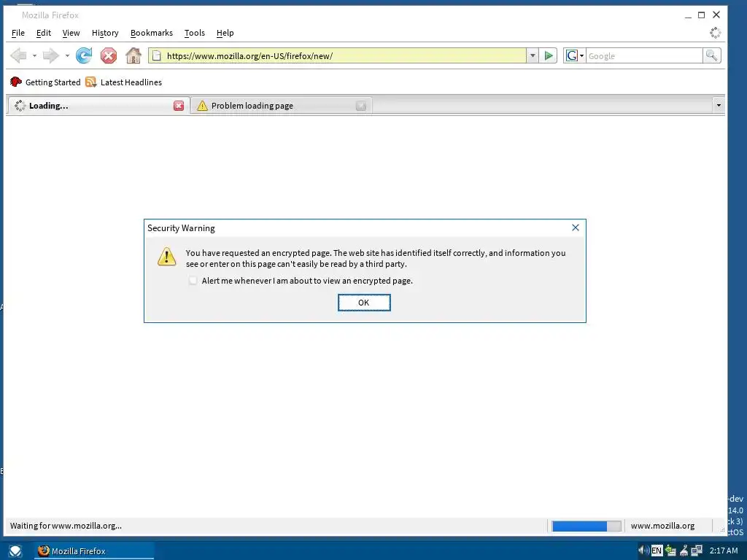
Task: Go to the Home page
Action: 133,55
